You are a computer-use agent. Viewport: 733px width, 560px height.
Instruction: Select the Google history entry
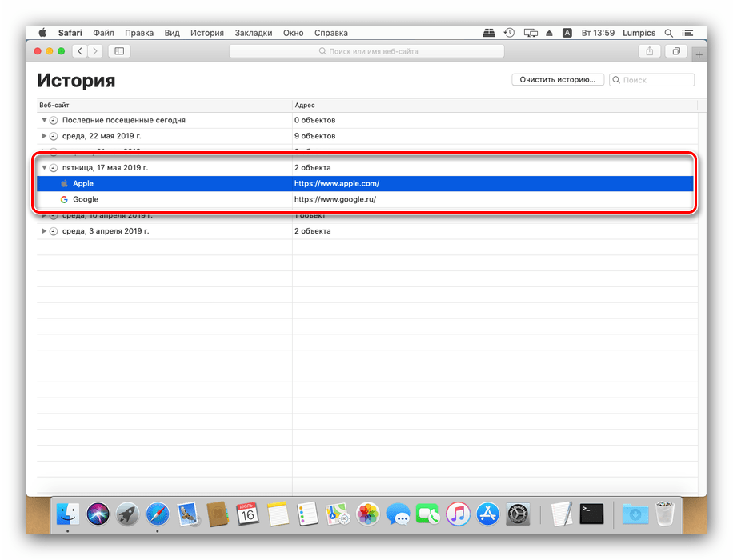[86, 199]
